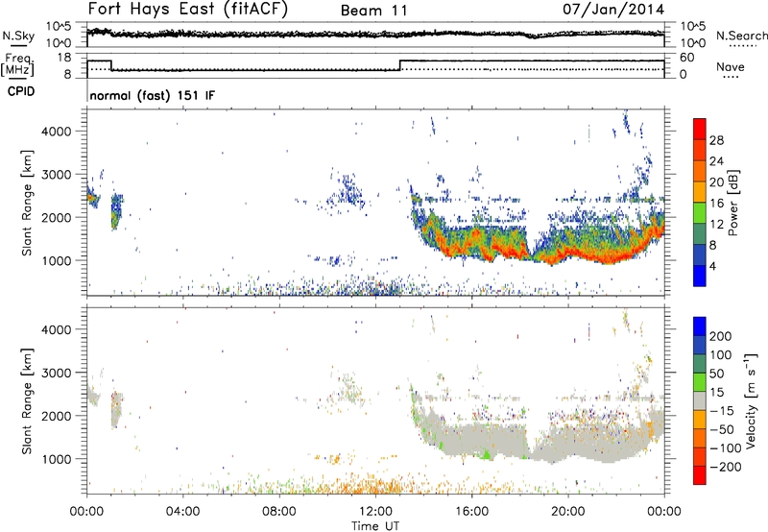The width and height of the screenshot is (768, 532).
Task: Click the 'Slant Range [km]' label of velocity panel
Action: [27, 401]
